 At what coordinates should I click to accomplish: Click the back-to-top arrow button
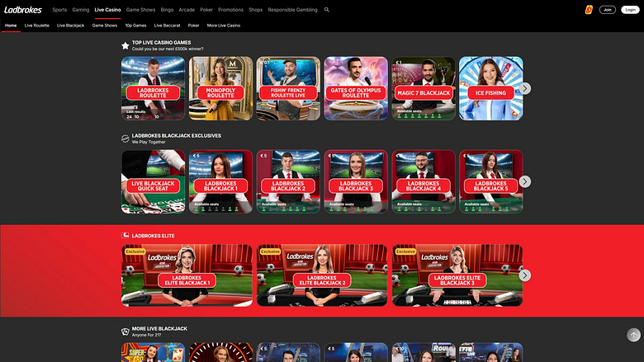pyautogui.click(x=633, y=335)
